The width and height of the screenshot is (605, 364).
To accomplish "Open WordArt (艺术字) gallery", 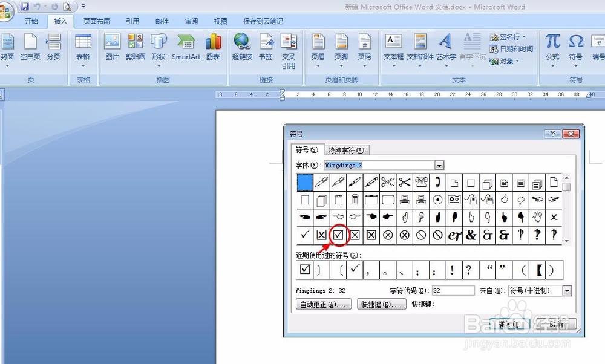I will pos(446,50).
